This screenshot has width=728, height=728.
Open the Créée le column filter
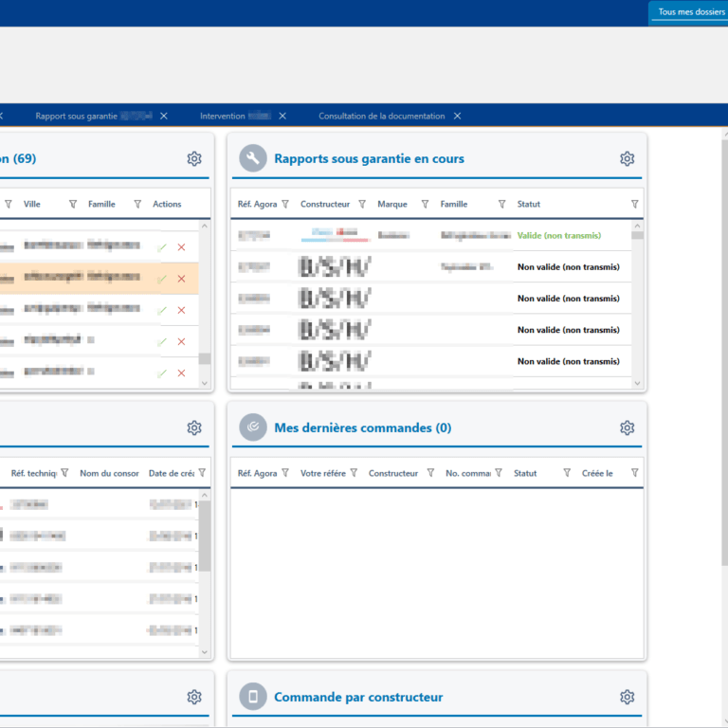[635, 473]
